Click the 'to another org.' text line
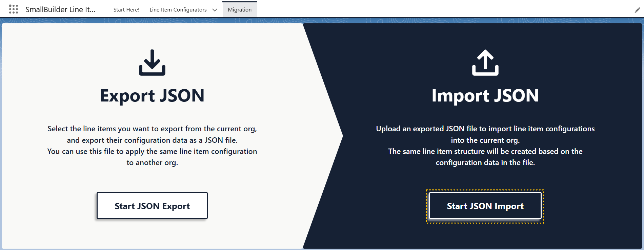 click(x=152, y=163)
